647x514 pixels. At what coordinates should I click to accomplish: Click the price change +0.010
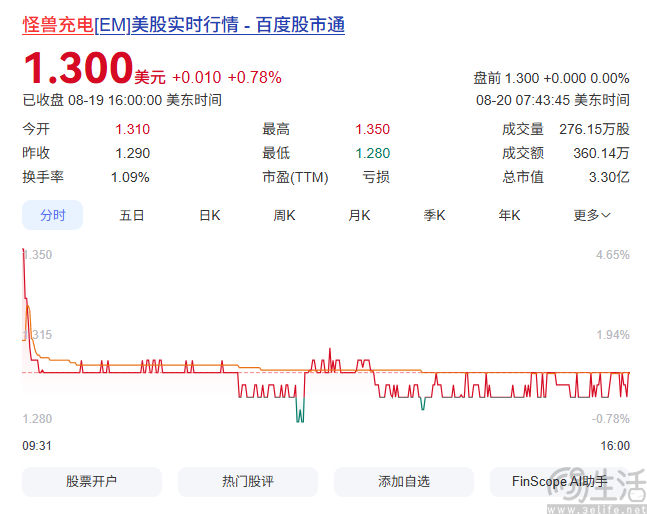197,77
